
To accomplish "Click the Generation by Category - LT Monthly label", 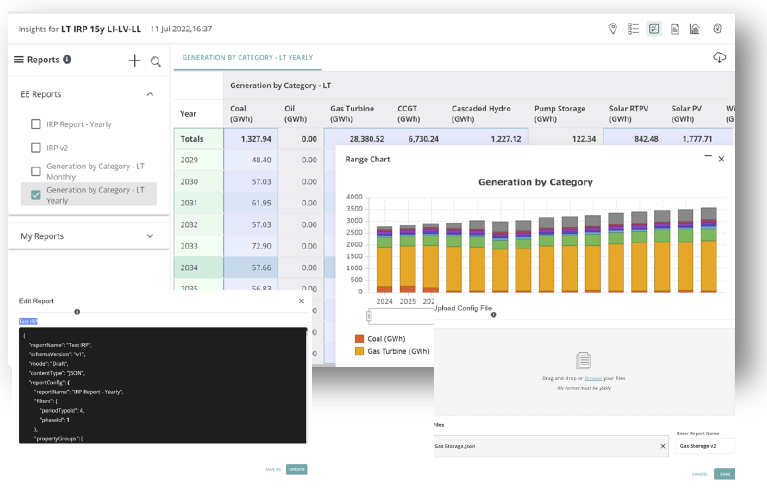I will pyautogui.click(x=95, y=171).
